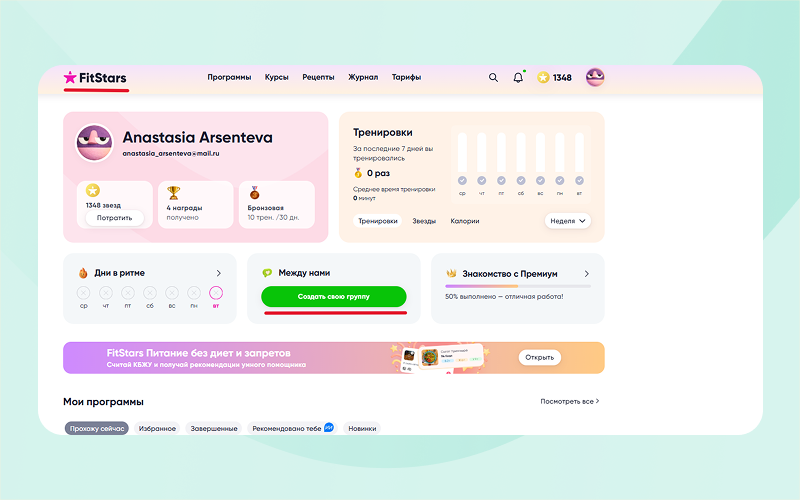Open the Программы menu item
This screenshot has width=800, height=500.
click(229, 77)
